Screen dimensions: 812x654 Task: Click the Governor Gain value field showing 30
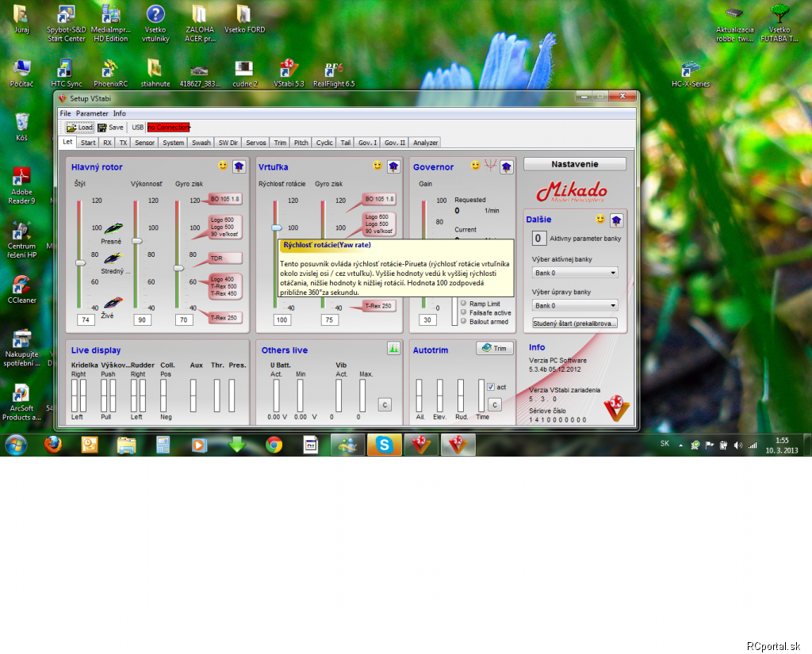coord(427,319)
